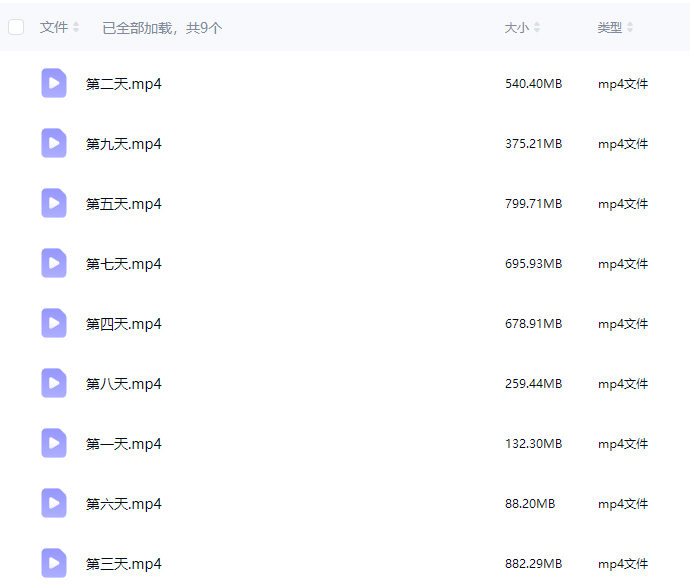Select the 第五天.mp4 file name
Screen dimensions: 690x587
coord(123,204)
